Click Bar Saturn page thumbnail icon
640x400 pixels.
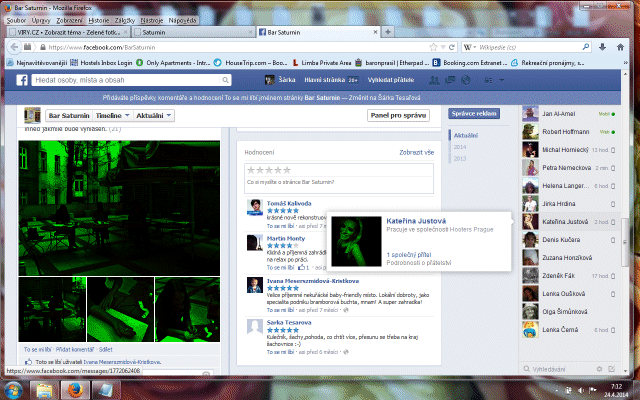tap(33, 116)
